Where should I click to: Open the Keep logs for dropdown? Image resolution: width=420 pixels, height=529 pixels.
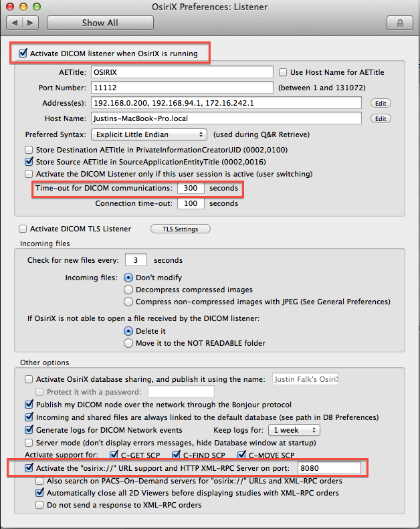click(294, 430)
